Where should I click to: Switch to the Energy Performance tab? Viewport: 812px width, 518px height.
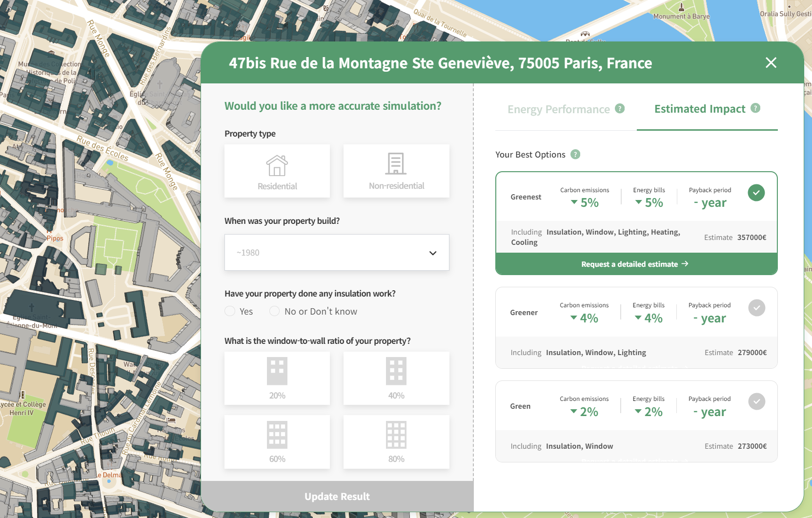(559, 109)
